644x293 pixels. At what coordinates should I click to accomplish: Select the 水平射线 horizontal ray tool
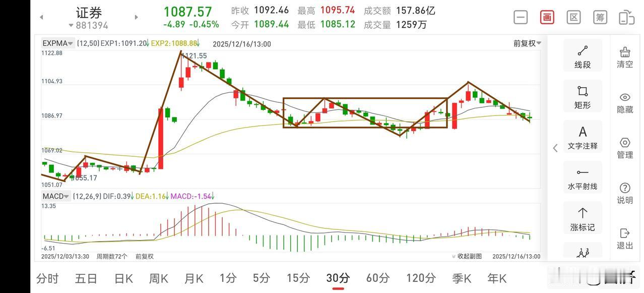[583, 178]
